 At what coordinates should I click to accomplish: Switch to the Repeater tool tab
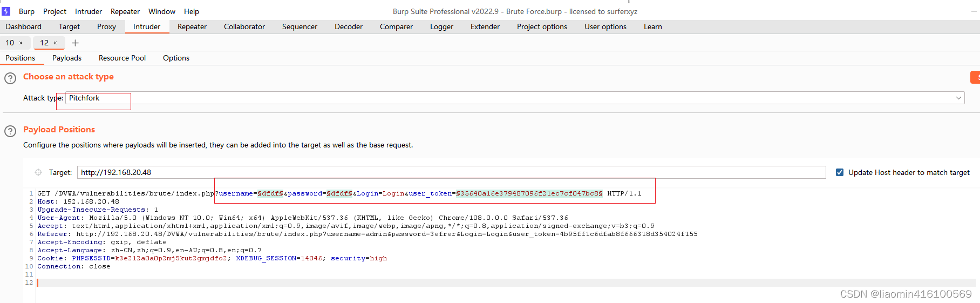192,26
